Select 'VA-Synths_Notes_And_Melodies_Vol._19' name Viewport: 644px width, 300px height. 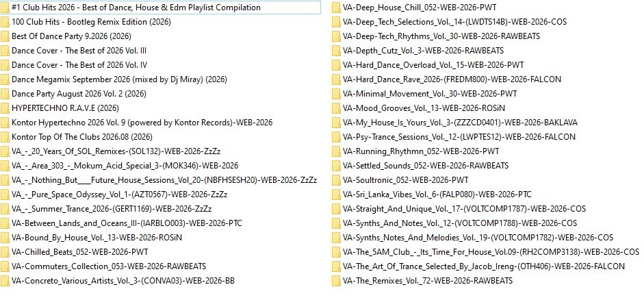478,238
